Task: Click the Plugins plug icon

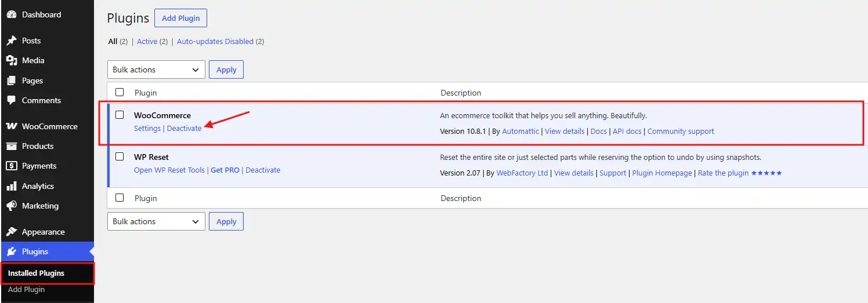Action: pyautogui.click(x=11, y=251)
